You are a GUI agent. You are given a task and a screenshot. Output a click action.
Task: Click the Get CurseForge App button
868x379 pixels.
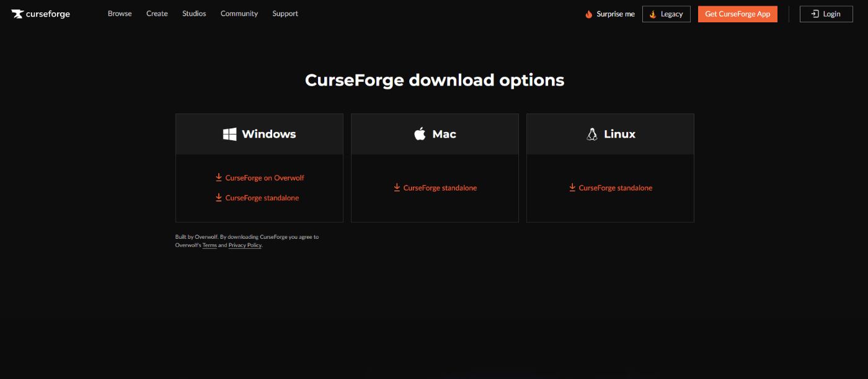[x=738, y=14]
